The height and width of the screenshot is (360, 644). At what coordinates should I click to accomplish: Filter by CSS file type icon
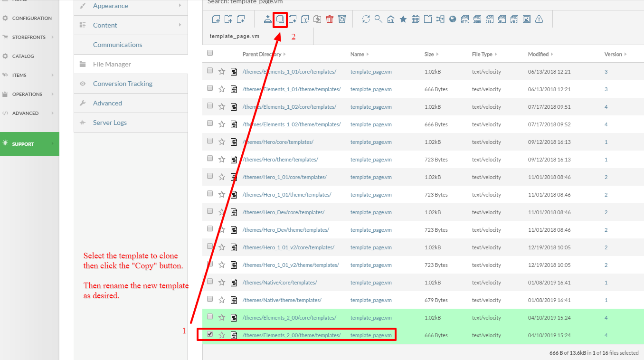[489, 19]
